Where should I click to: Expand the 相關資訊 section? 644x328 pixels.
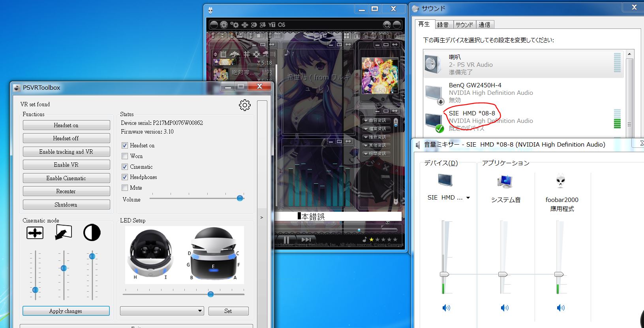click(x=376, y=154)
